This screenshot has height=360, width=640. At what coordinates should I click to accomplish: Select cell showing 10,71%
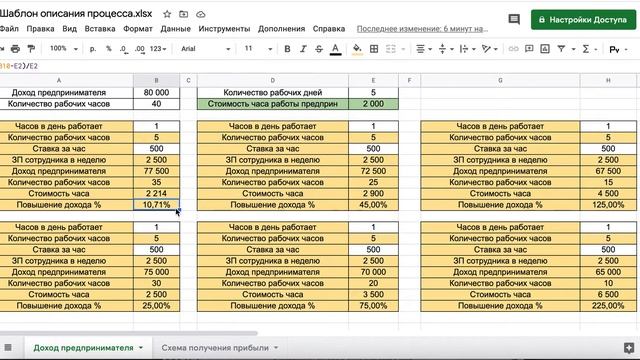[156, 204]
